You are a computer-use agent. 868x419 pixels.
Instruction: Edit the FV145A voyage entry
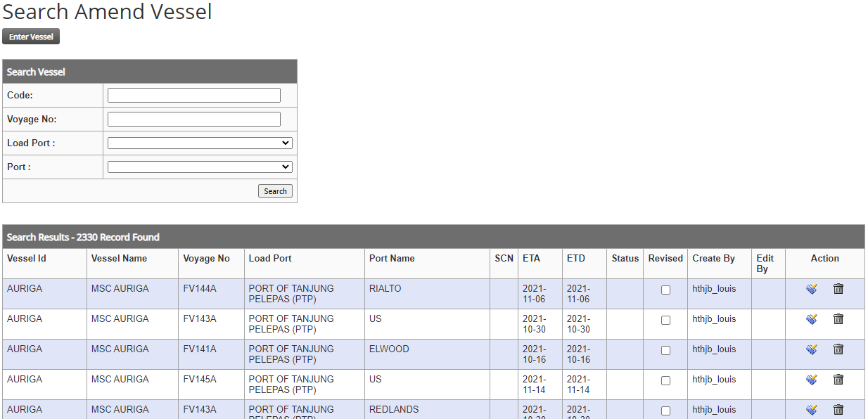[x=811, y=380]
